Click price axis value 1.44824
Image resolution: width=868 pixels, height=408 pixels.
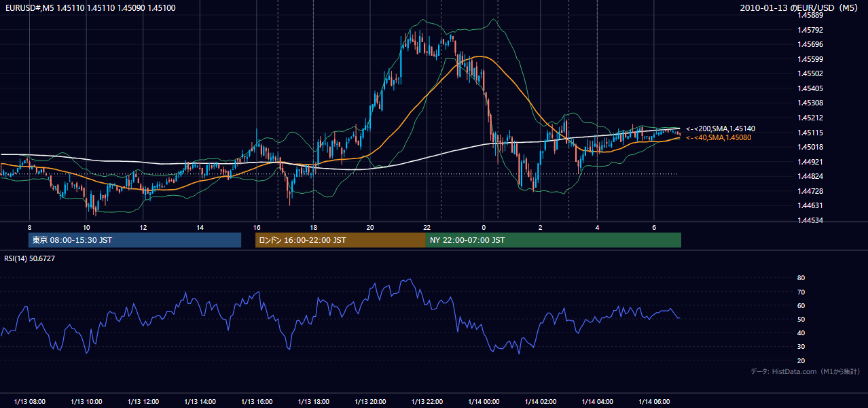point(810,176)
